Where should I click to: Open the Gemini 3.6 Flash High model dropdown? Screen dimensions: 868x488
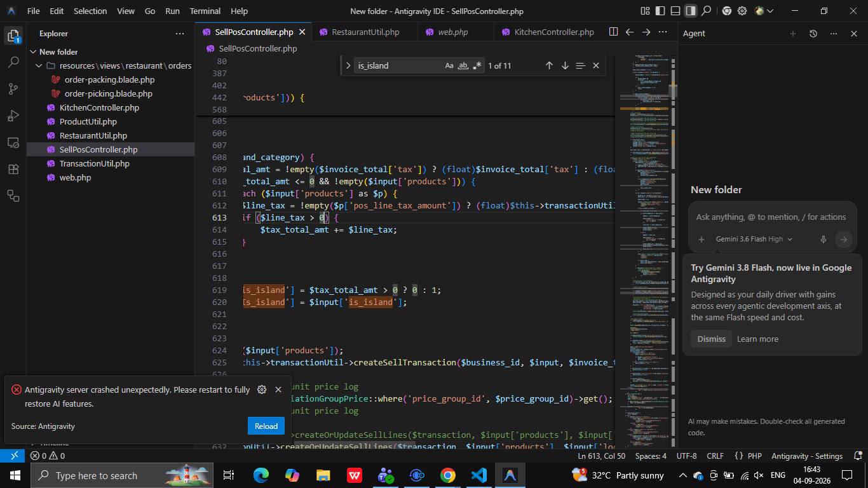pos(754,240)
